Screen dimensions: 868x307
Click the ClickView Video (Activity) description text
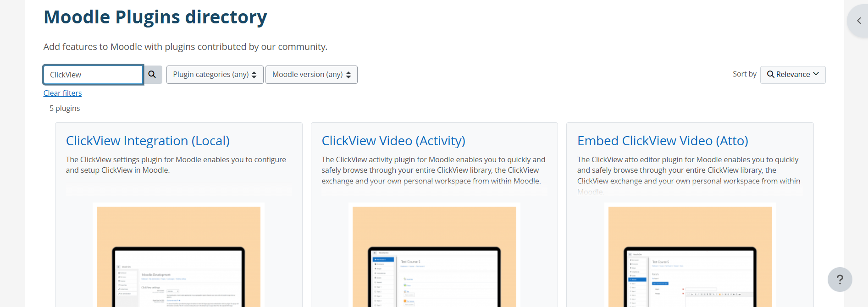[433, 170]
